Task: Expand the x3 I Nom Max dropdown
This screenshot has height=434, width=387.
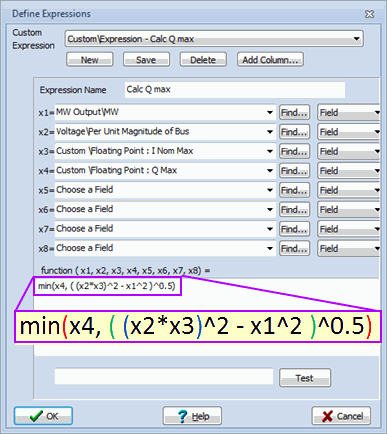Action: click(270, 151)
